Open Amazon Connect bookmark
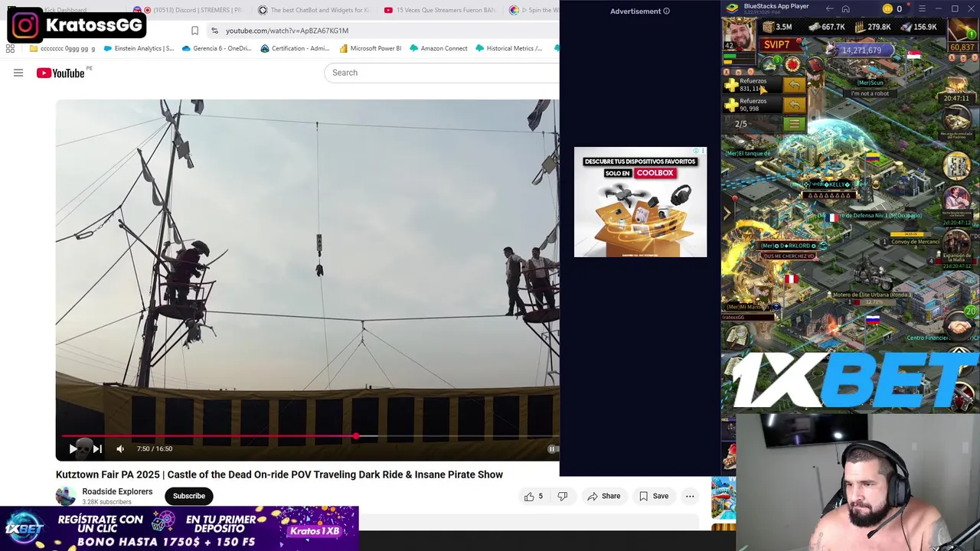Screen dimensions: 980x551 click(438, 48)
